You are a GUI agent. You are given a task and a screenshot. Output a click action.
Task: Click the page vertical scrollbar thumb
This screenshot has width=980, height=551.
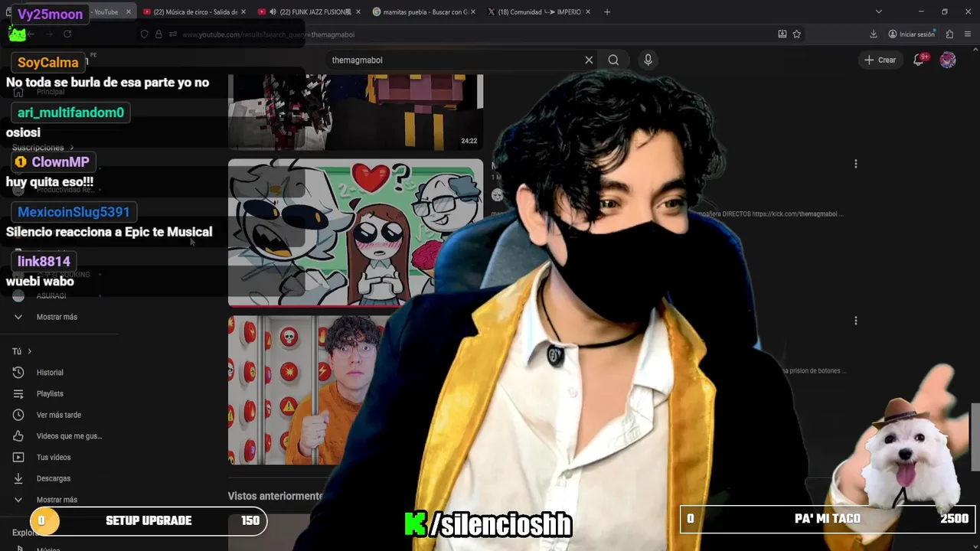975,436
